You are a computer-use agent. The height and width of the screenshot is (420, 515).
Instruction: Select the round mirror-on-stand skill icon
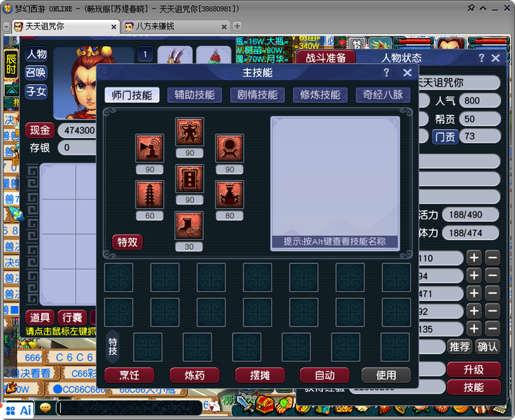click(x=230, y=148)
